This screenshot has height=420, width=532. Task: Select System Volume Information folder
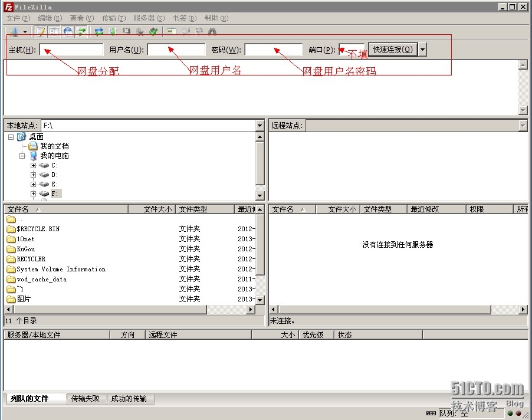pyautogui.click(x=61, y=270)
